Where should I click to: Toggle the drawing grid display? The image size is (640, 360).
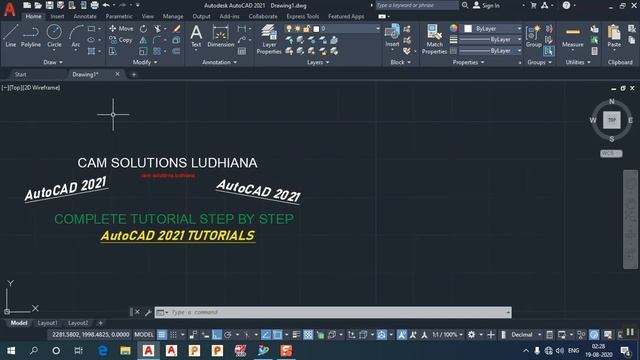pos(162,335)
